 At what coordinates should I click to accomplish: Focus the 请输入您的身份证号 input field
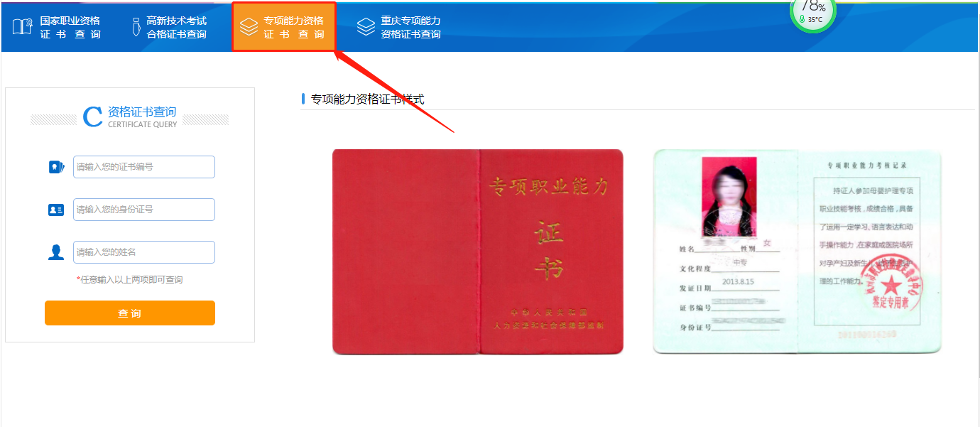pyautogui.click(x=144, y=210)
